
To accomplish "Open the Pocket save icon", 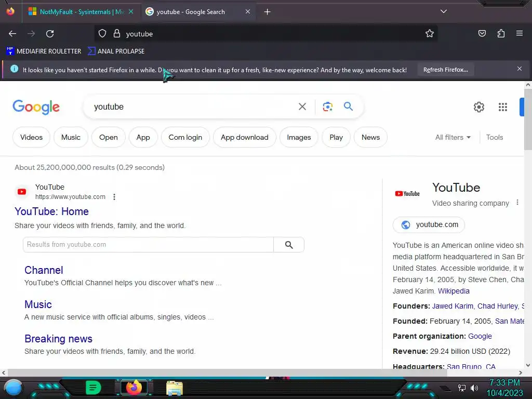I will (482, 34).
